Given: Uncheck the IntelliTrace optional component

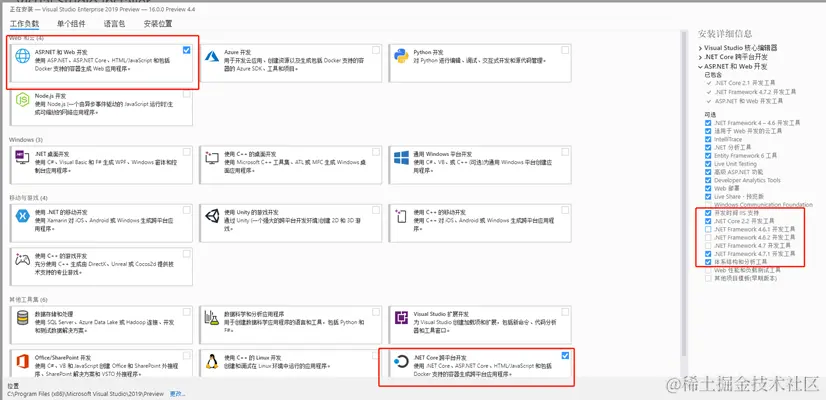Looking at the screenshot, I should 708,139.
